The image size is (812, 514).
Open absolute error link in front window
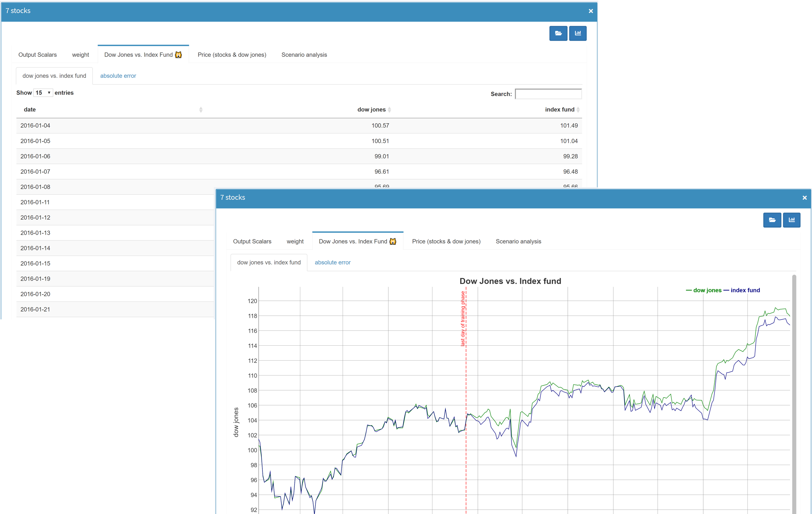pyautogui.click(x=332, y=262)
